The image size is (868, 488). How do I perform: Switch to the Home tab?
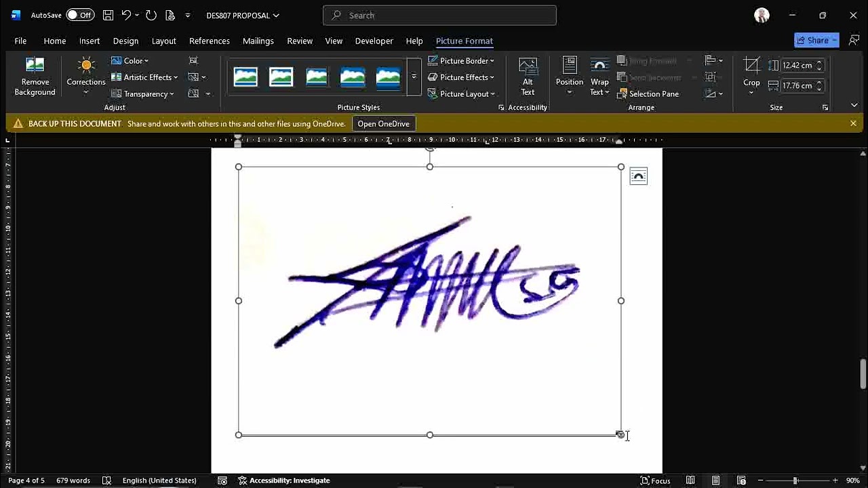point(55,41)
